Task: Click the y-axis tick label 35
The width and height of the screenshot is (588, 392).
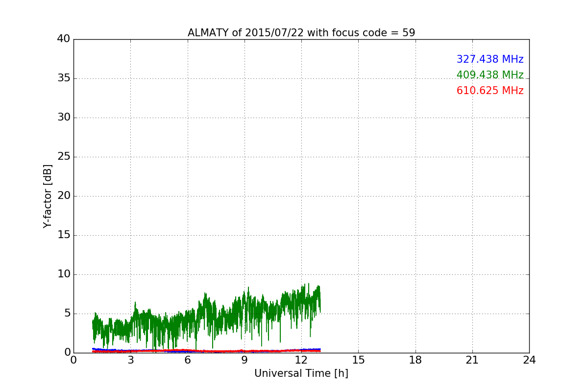Action: 64,78
